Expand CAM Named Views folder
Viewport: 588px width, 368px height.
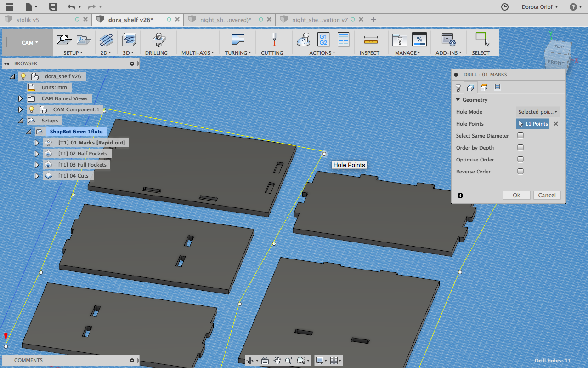click(x=20, y=98)
